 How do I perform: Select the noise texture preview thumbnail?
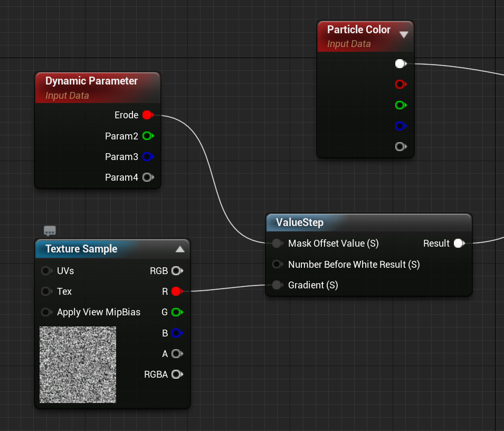tap(78, 364)
